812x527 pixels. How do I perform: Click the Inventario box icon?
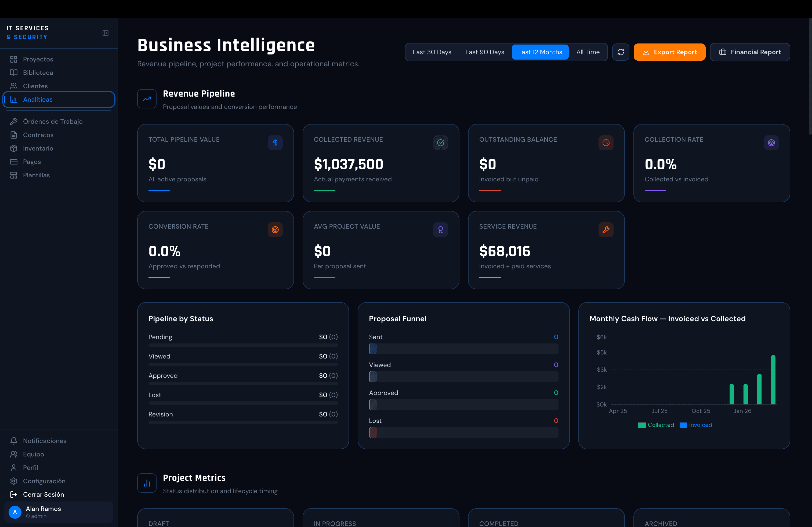(14, 148)
